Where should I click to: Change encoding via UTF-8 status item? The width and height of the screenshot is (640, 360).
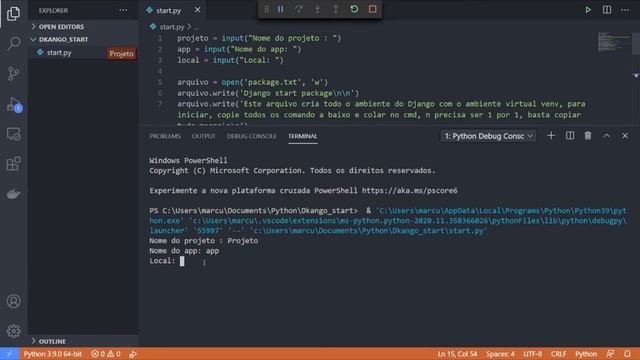533,354
